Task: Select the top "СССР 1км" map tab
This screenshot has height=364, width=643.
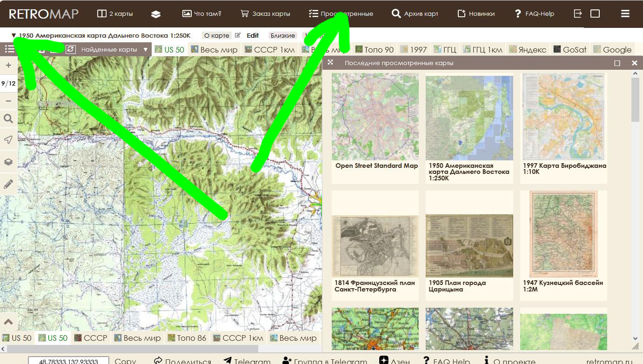Action: click(270, 50)
